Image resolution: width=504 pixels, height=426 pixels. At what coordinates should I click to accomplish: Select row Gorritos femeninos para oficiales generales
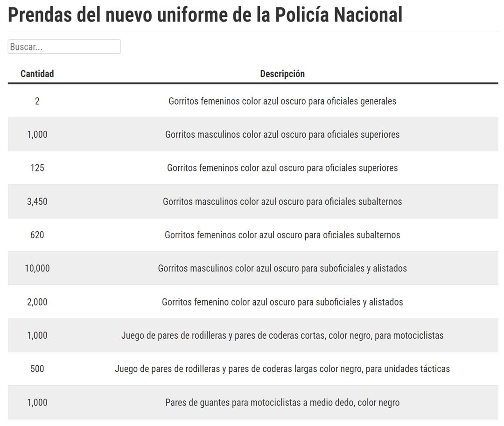coord(253,101)
